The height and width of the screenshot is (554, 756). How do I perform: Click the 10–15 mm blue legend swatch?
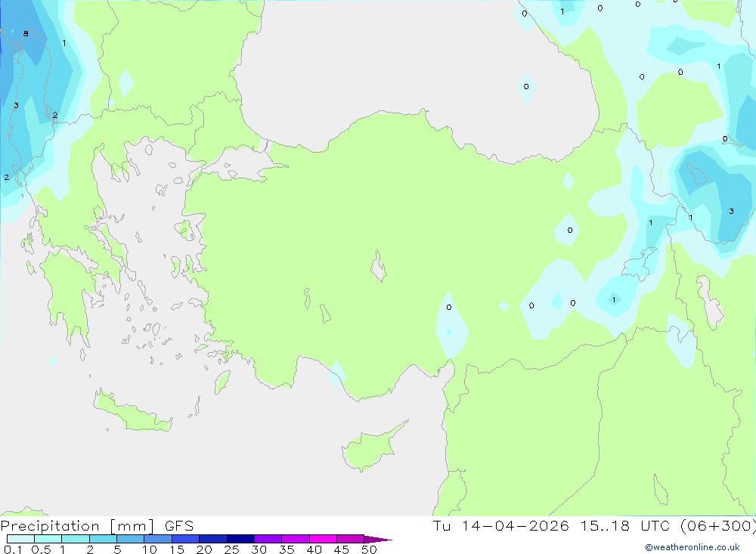click(158, 539)
